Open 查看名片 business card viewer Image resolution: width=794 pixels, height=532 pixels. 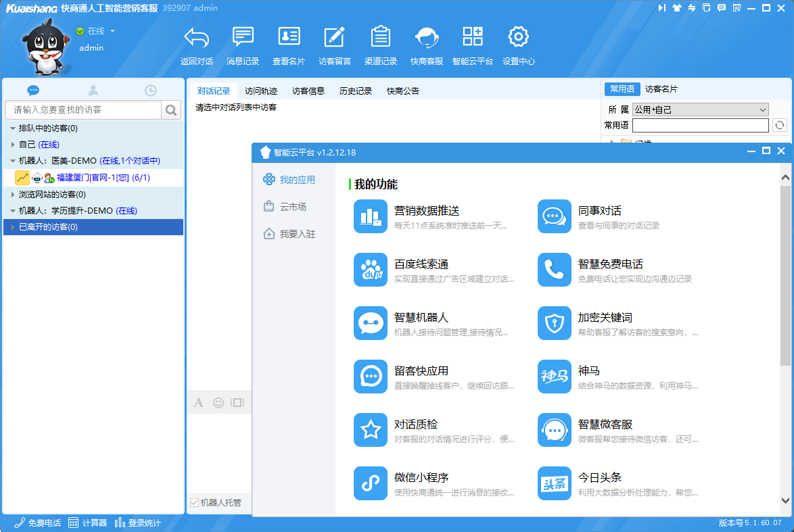289,38
